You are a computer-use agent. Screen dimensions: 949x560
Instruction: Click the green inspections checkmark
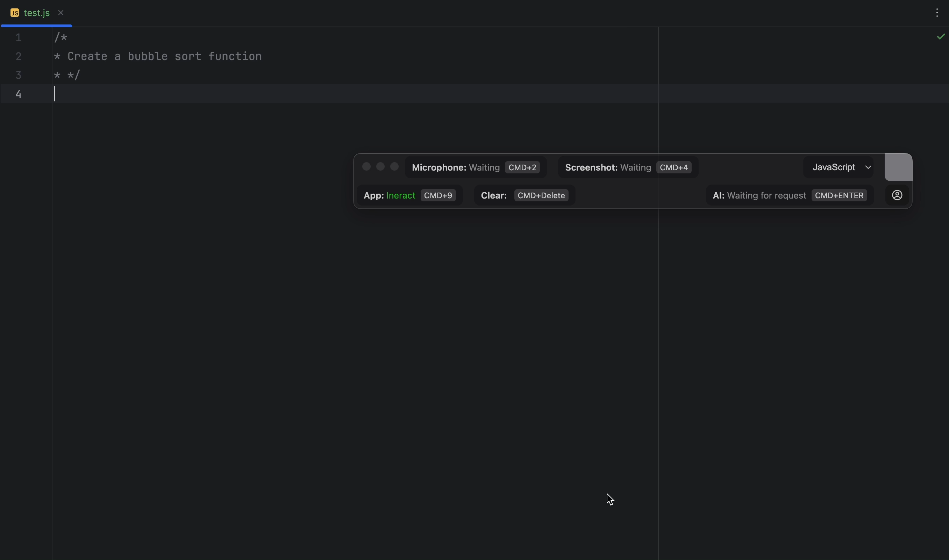[x=941, y=37]
